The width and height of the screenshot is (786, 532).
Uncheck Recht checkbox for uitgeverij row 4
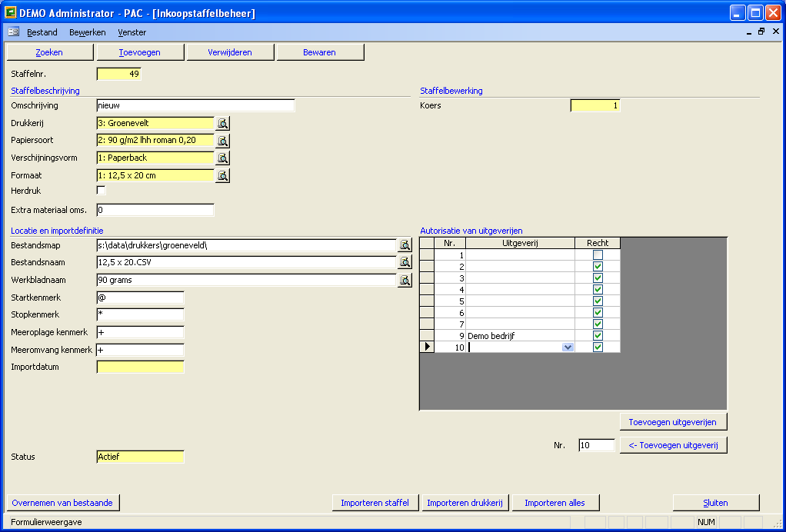point(598,290)
